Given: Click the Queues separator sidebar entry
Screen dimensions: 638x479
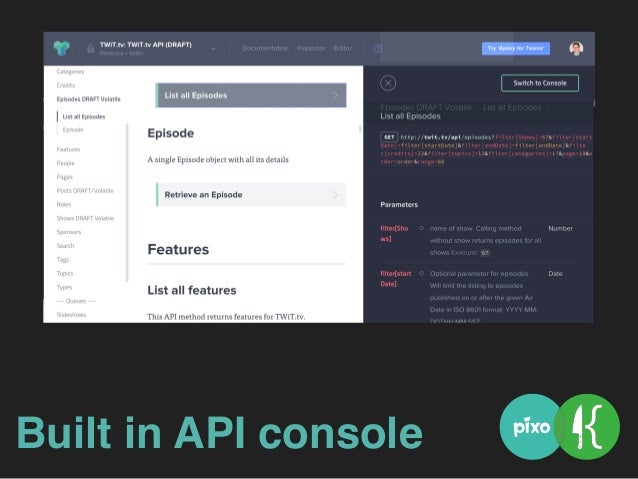Looking at the screenshot, I should coord(76,302).
